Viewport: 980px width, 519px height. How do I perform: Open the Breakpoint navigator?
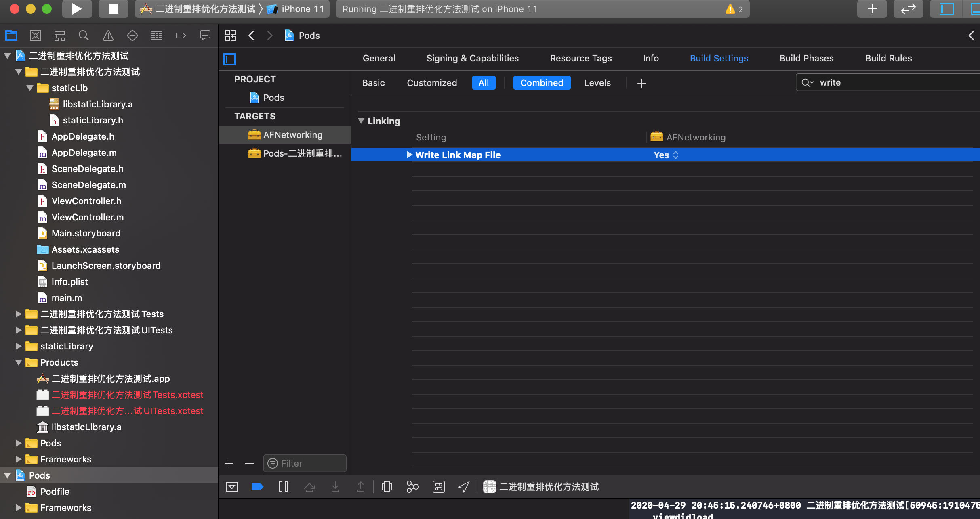pyautogui.click(x=181, y=36)
